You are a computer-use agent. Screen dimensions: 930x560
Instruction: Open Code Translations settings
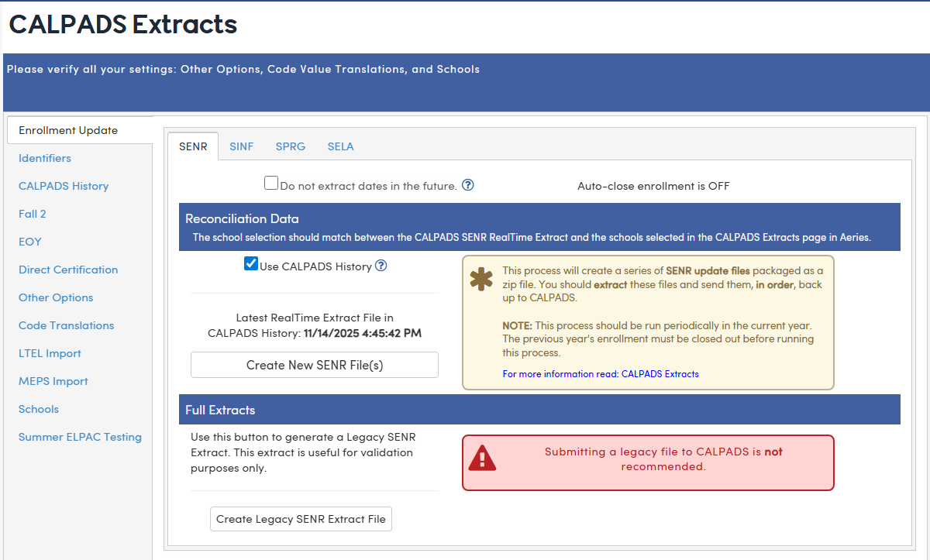[x=67, y=325]
